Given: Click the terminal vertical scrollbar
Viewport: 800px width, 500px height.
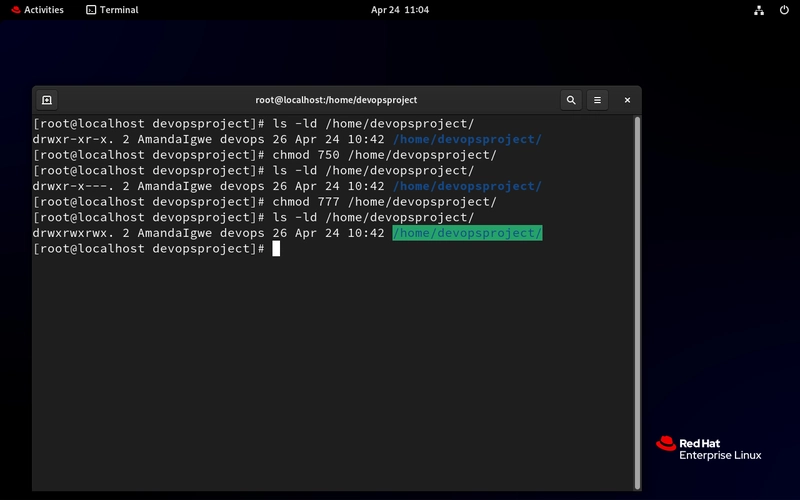Looking at the screenshot, I should click(637, 303).
